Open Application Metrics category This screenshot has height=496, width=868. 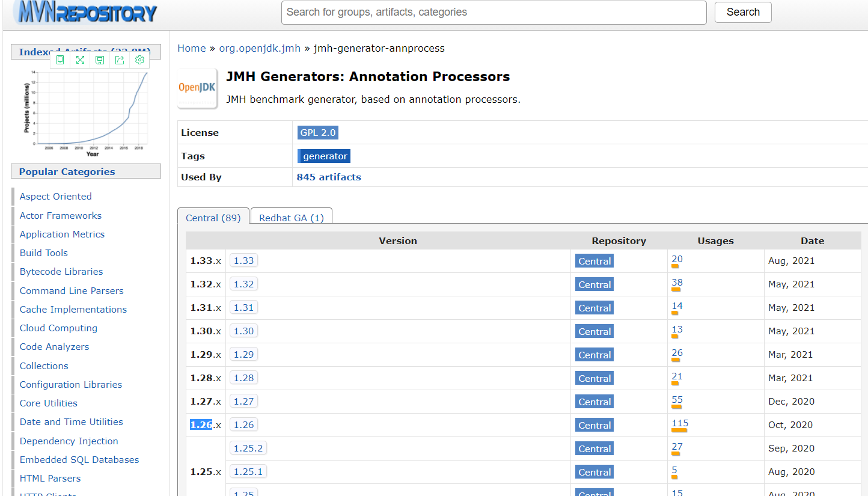62,234
